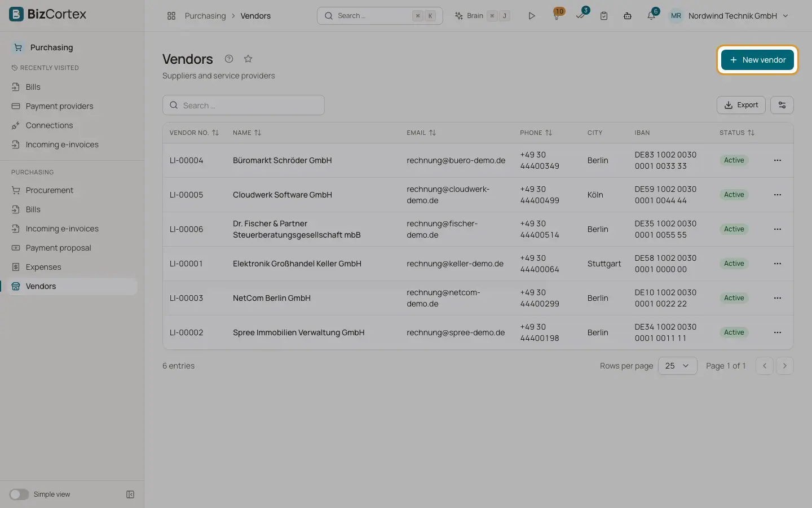Open the trophy icon with badge 10

[x=557, y=16]
